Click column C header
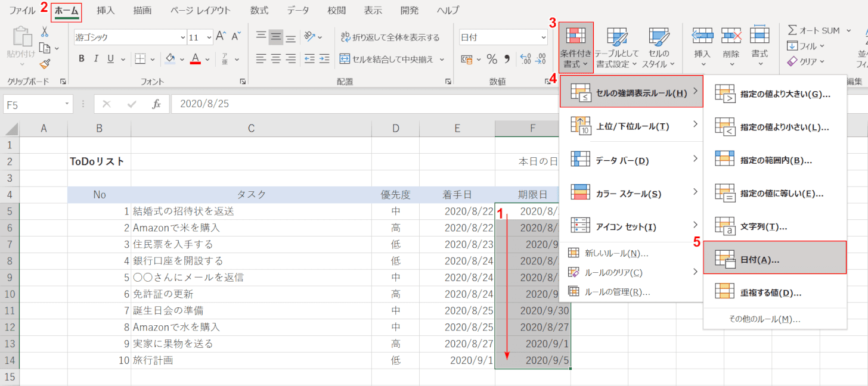This screenshot has width=868, height=386. [x=251, y=128]
